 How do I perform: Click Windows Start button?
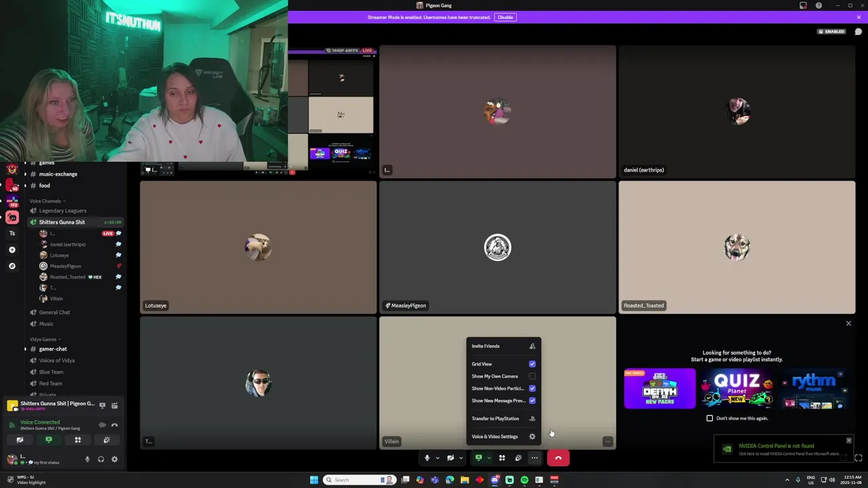coord(314,480)
